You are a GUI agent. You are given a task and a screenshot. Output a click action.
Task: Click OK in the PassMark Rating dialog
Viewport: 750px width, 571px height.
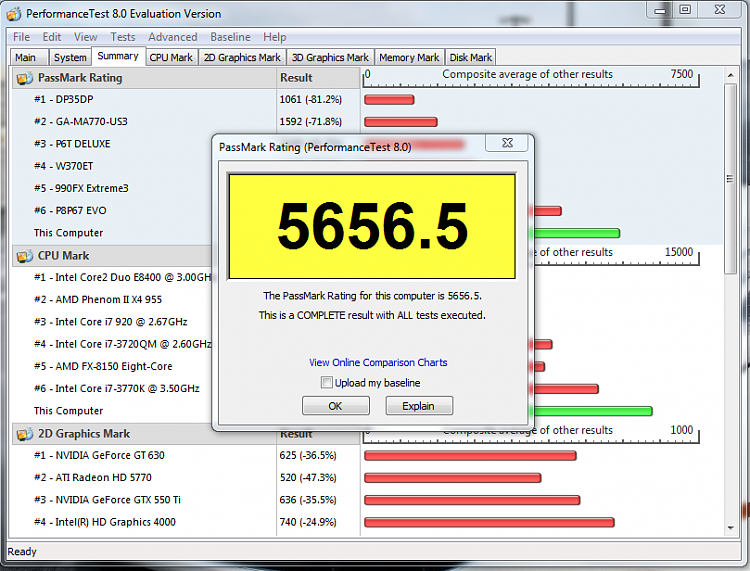click(x=335, y=406)
